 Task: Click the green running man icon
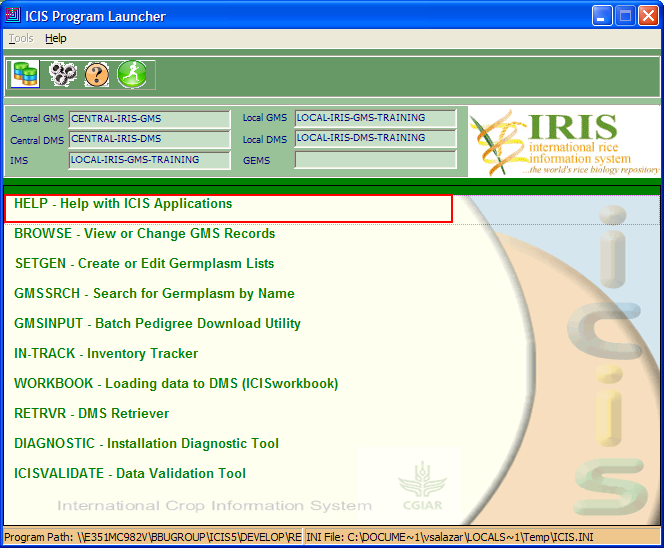tap(132, 74)
